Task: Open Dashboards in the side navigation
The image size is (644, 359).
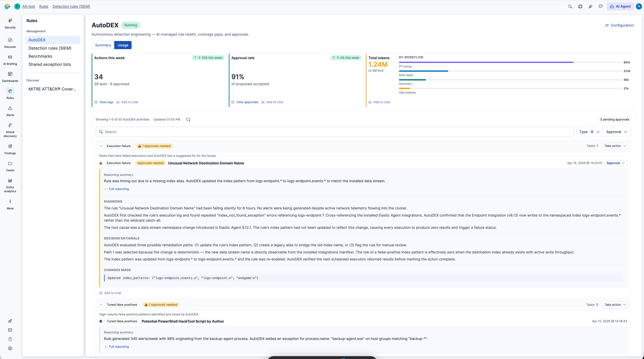Action: [x=10, y=77]
